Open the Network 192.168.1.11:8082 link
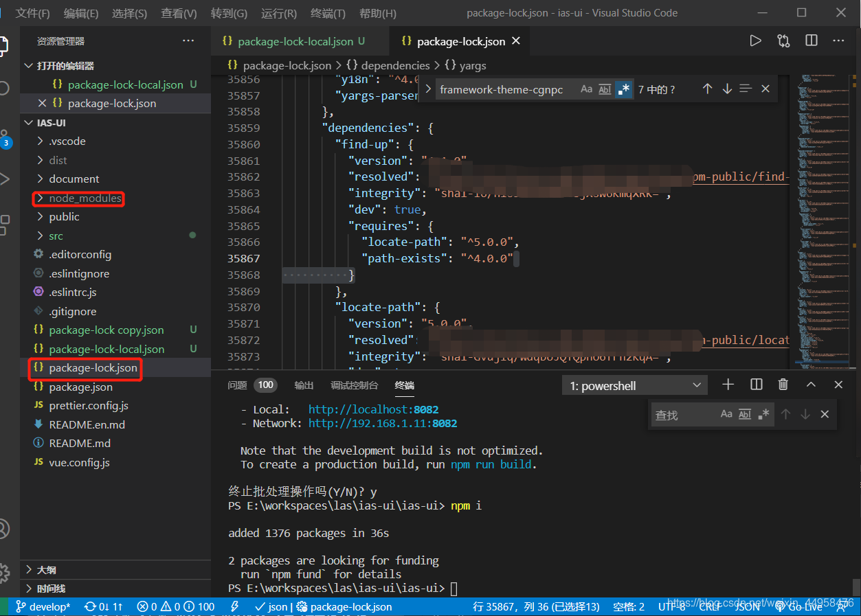861x616 pixels. coord(383,423)
